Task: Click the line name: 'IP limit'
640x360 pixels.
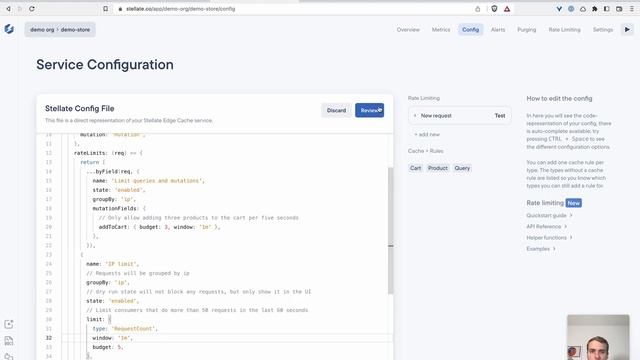Action: coord(112,264)
